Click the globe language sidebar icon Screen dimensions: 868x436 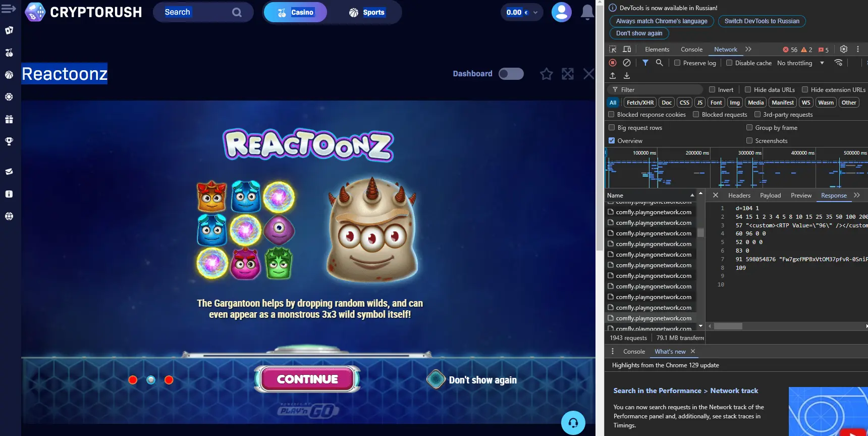(9, 216)
